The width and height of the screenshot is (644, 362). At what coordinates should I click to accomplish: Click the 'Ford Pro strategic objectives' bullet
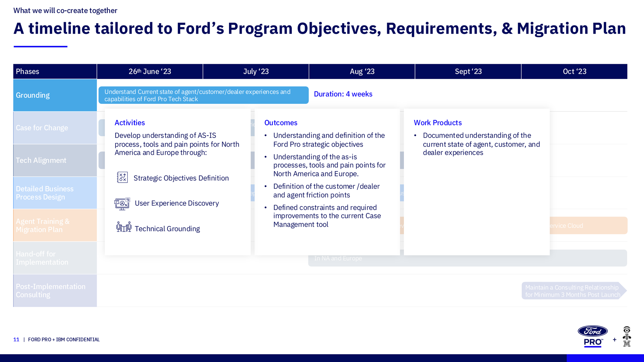(x=329, y=140)
